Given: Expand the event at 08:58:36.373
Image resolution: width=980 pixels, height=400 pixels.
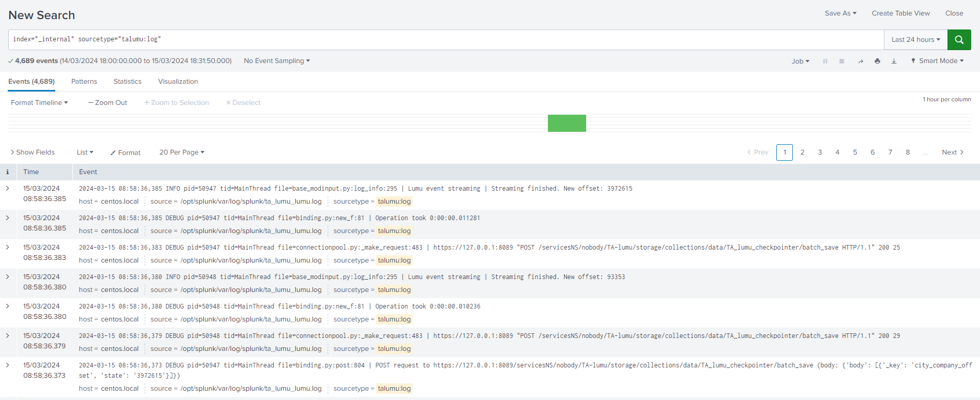Looking at the screenshot, I should [8, 365].
